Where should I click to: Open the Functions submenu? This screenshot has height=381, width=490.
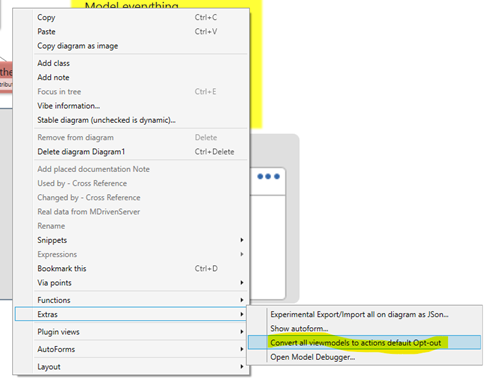click(x=131, y=300)
